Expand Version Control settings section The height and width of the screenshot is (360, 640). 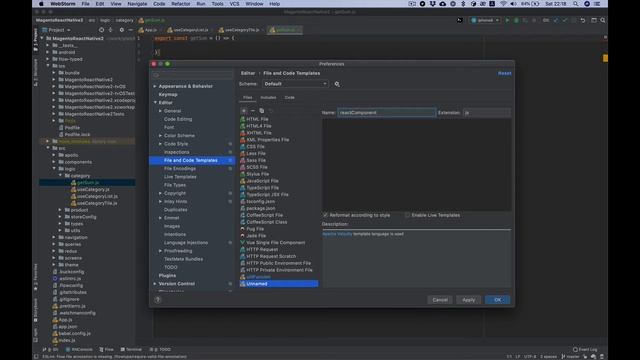[x=155, y=284]
